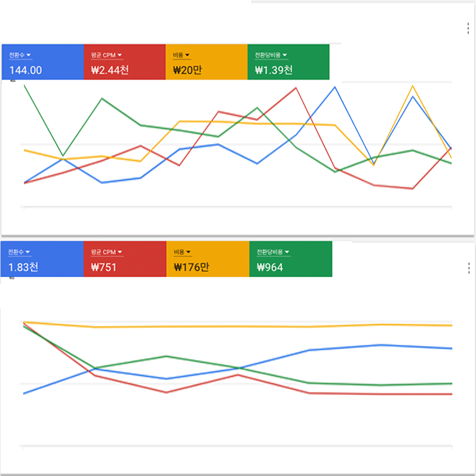Expand the 전환수 dropdown above the top chart
Viewport: 476px width, 476px height.
tap(21, 55)
